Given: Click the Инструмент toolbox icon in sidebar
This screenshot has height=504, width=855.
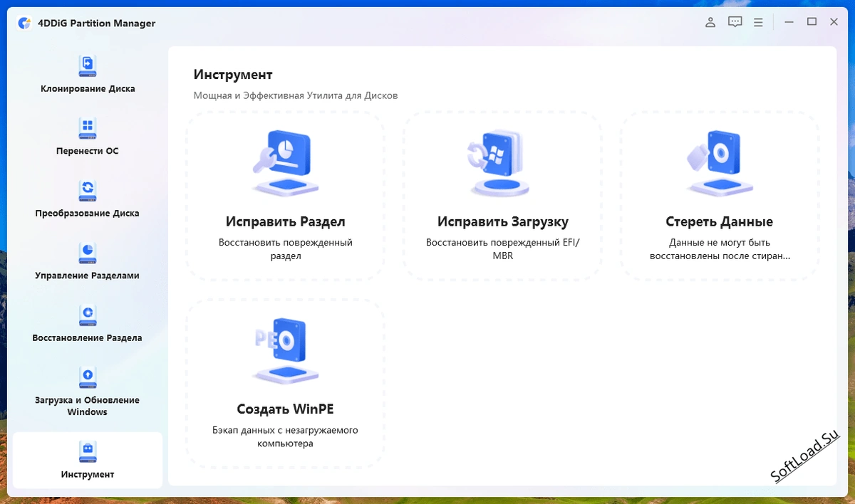Looking at the screenshot, I should (x=88, y=451).
